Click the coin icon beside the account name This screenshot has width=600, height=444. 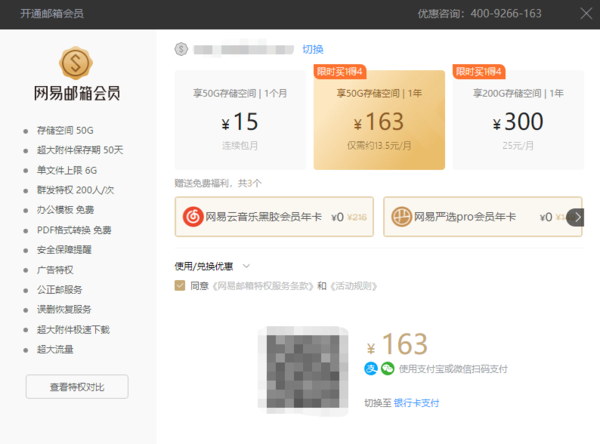181,49
